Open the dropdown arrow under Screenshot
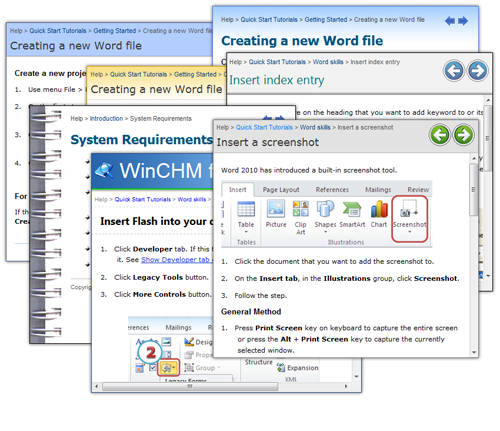 coord(410,232)
